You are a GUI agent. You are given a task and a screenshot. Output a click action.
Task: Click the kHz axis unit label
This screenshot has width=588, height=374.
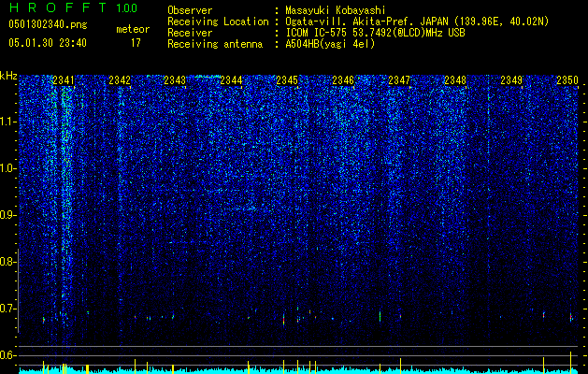[8, 76]
